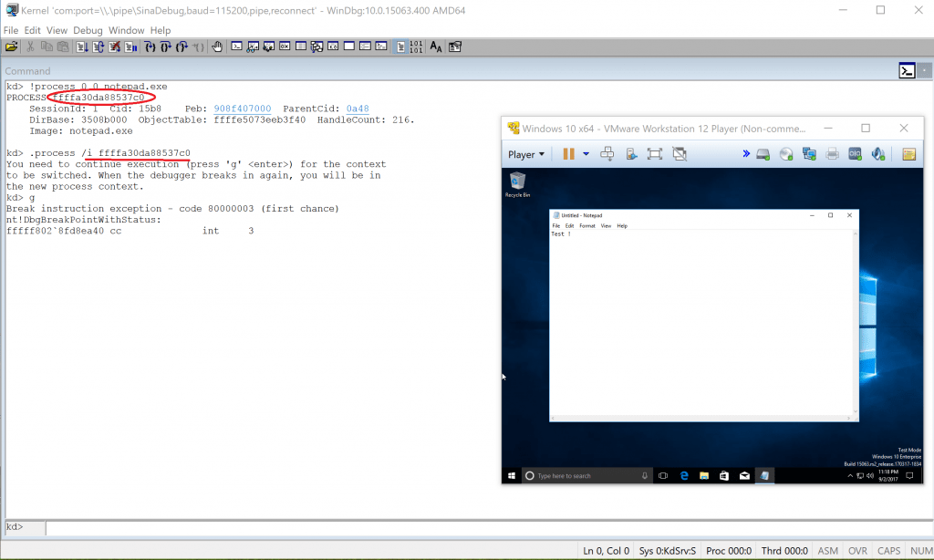The height and width of the screenshot is (560, 934).
Task: Open the Disassembly window toolbar icon
Action: coord(333,47)
